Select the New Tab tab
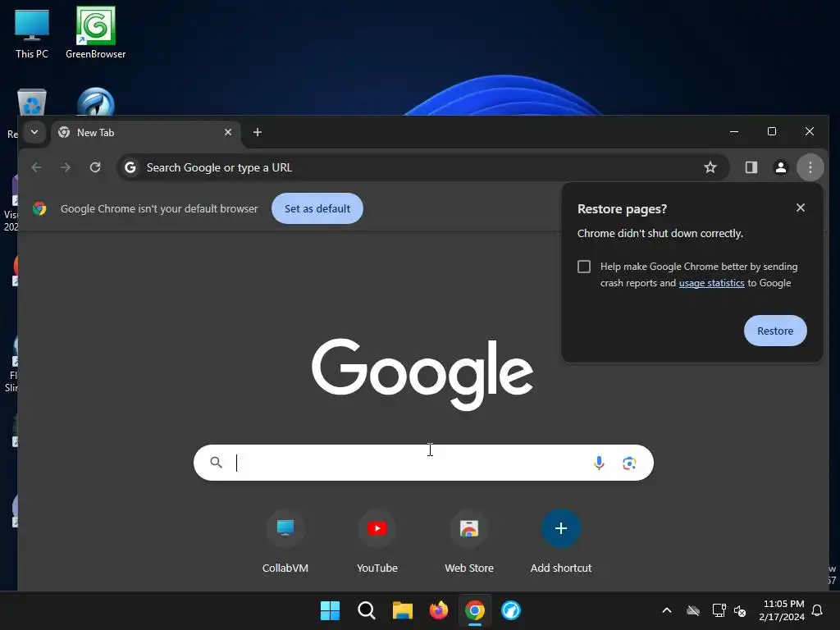This screenshot has width=840, height=630. click(x=146, y=132)
